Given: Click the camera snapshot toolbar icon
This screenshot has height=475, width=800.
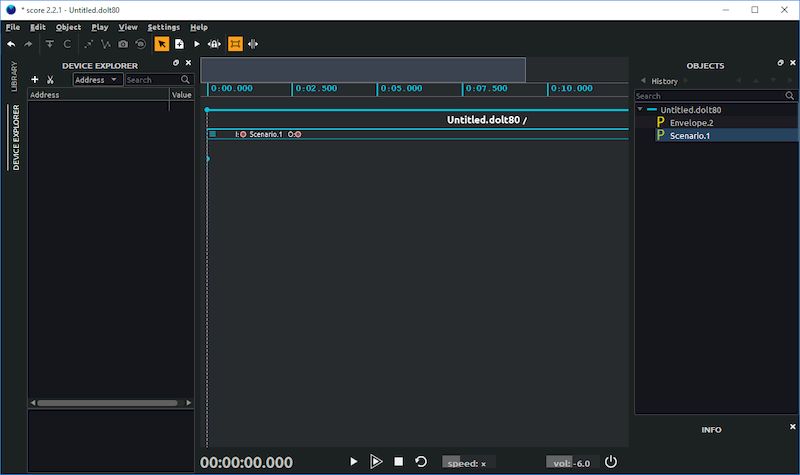Looking at the screenshot, I should (x=123, y=44).
